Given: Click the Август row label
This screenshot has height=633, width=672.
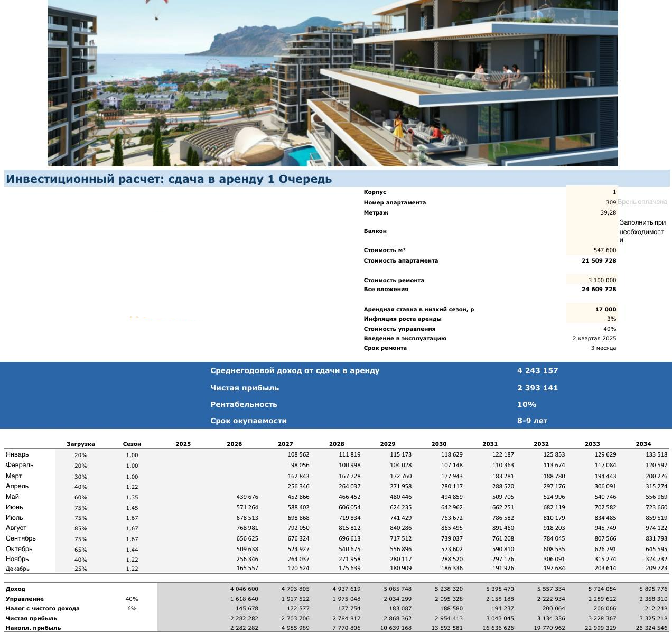Looking at the screenshot, I should pyautogui.click(x=16, y=528).
